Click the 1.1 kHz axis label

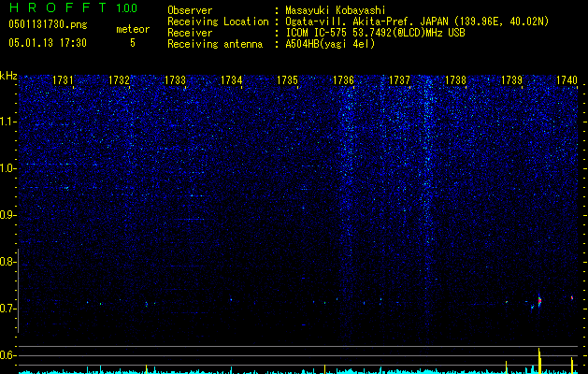(x=8, y=122)
